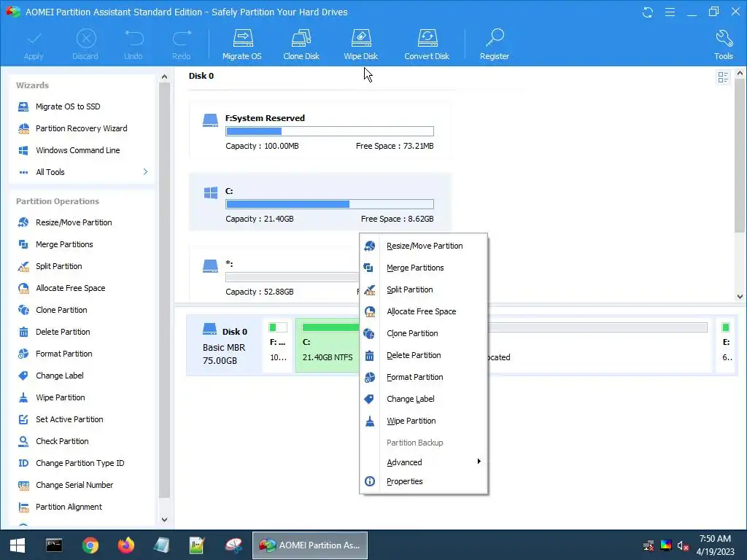Open the Windows Start menu
This screenshot has width=747, height=560.
coord(18,545)
